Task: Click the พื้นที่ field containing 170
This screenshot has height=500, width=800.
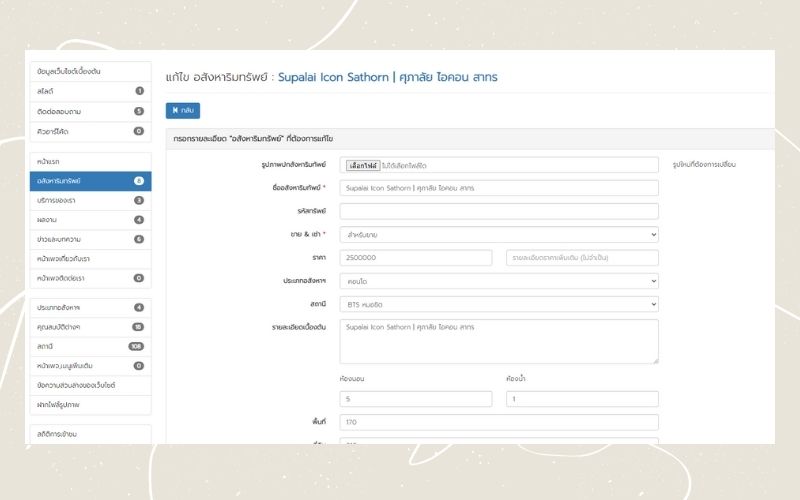Action: point(499,422)
